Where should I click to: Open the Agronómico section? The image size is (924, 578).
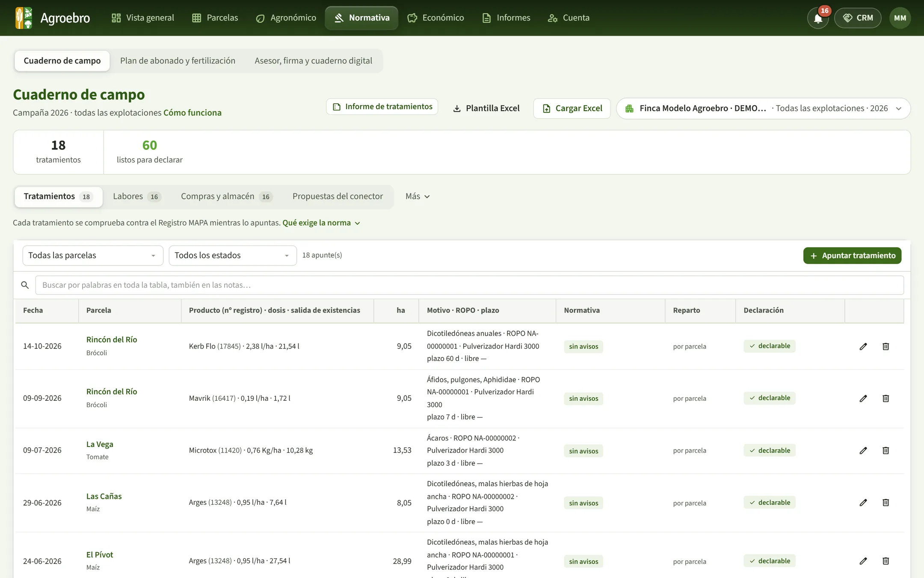286,18
